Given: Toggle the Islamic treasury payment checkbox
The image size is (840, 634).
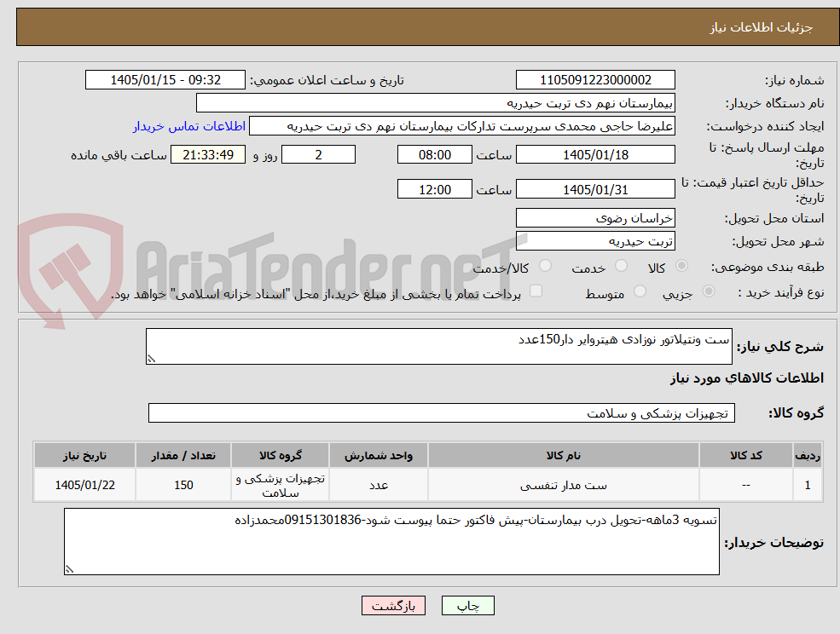Looking at the screenshot, I should pos(536,291).
